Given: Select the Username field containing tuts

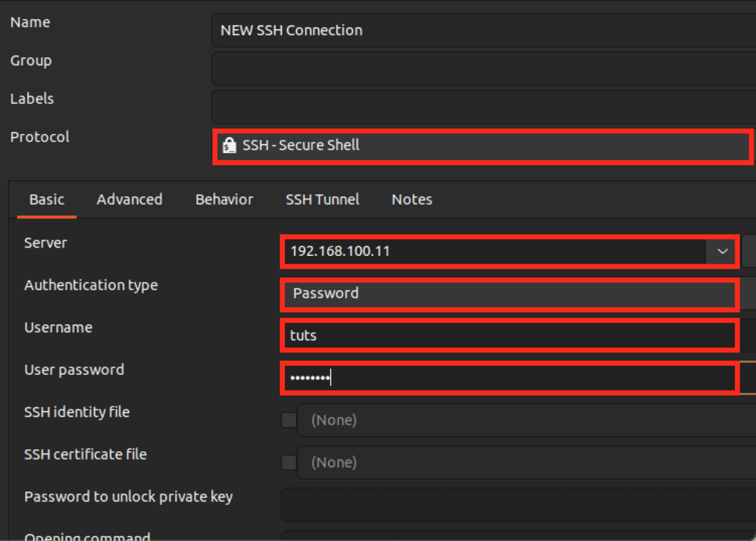Looking at the screenshot, I should 509,336.
